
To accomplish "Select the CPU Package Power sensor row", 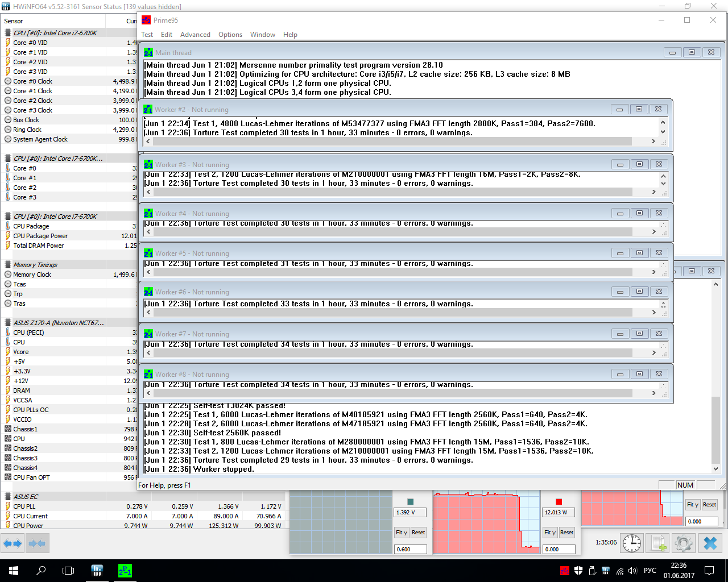I will pos(69,236).
